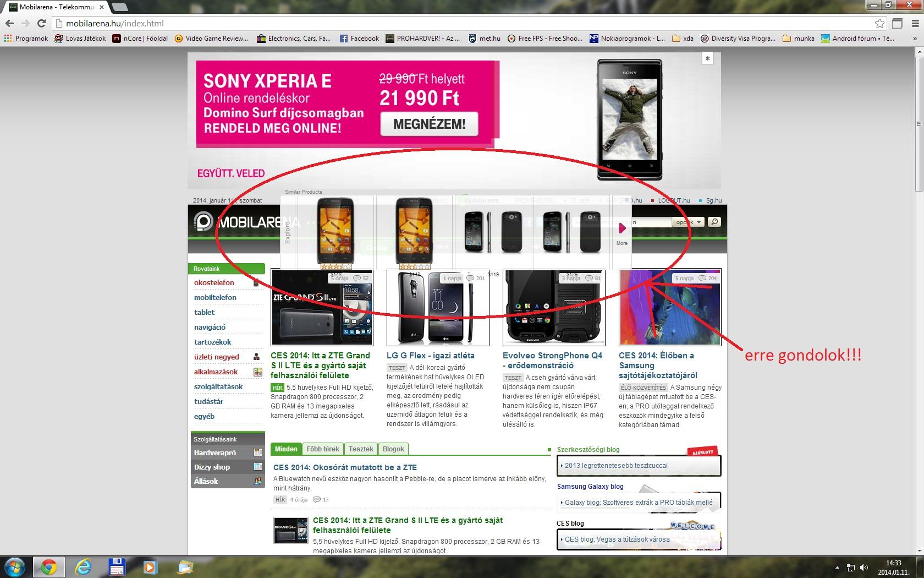Open the Galaxy blog: Szoftveres extrák link

pos(639,503)
